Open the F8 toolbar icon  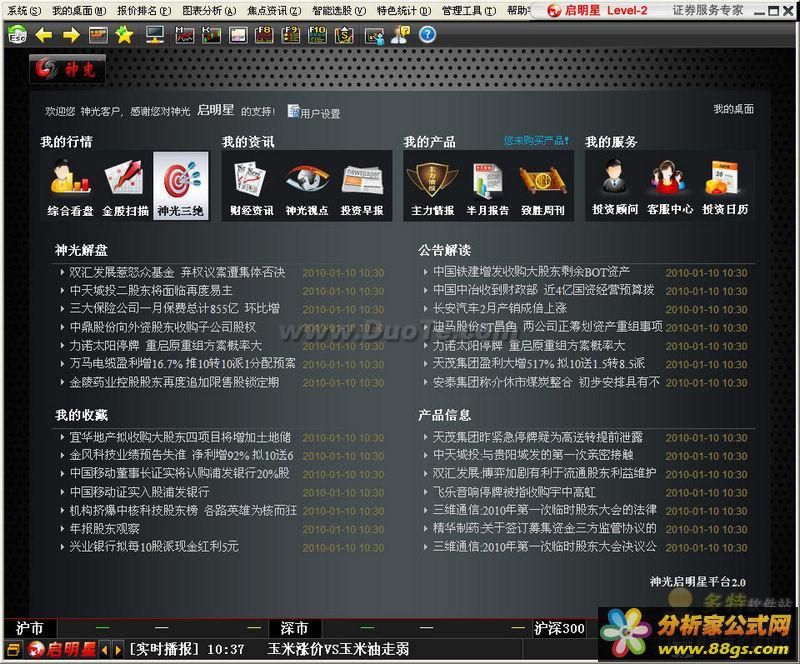264,35
